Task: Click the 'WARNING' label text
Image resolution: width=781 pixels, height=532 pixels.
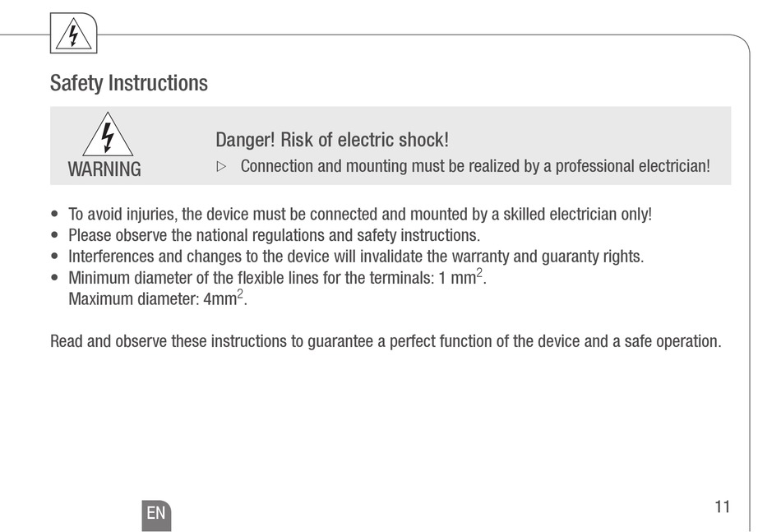Action: tap(104, 169)
